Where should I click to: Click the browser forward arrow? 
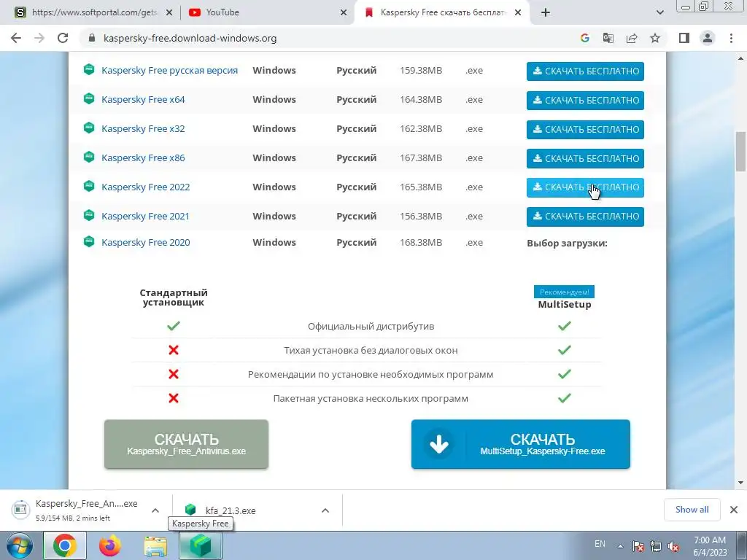pyautogui.click(x=39, y=38)
